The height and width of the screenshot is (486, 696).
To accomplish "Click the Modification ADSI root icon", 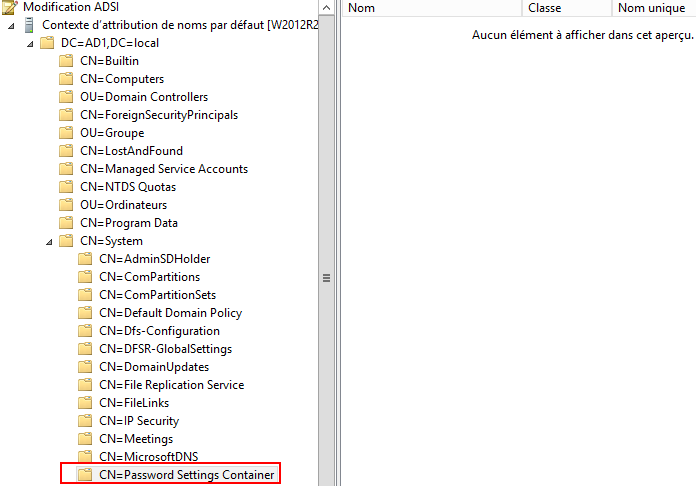I will point(11,7).
